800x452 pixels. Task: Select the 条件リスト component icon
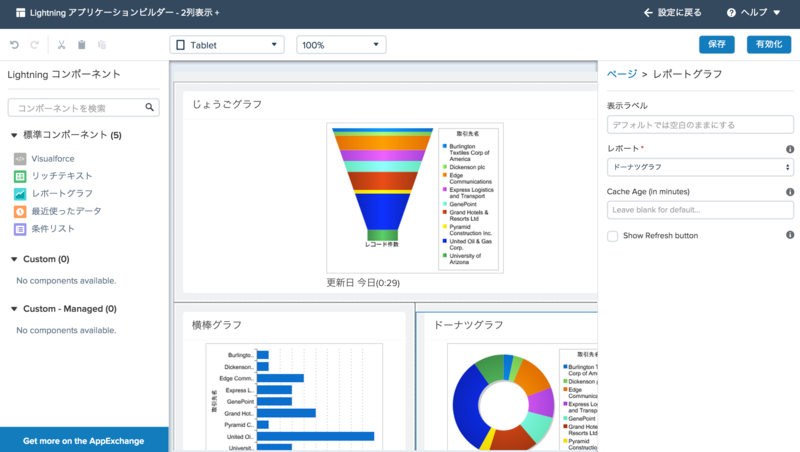click(20, 229)
